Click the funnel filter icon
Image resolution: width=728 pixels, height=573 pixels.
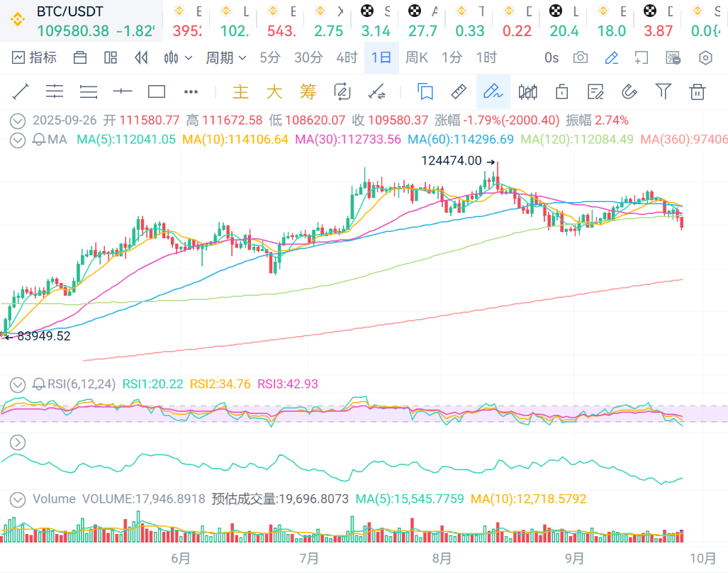[x=663, y=91]
